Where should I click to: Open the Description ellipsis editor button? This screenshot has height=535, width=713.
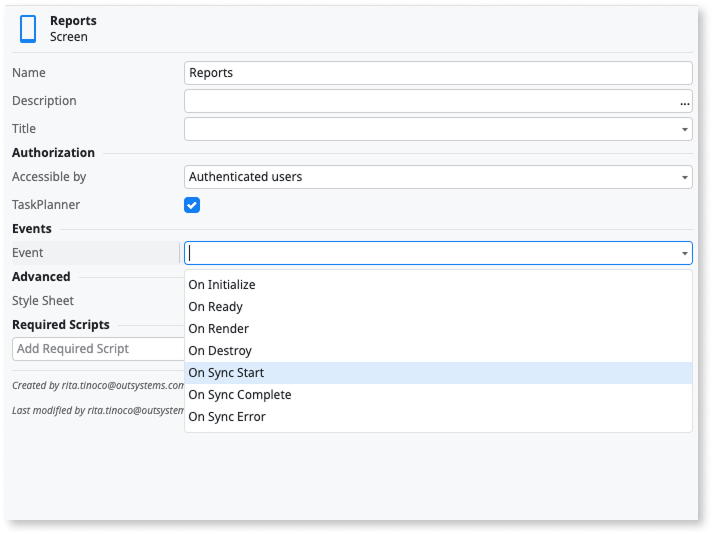click(x=684, y=104)
